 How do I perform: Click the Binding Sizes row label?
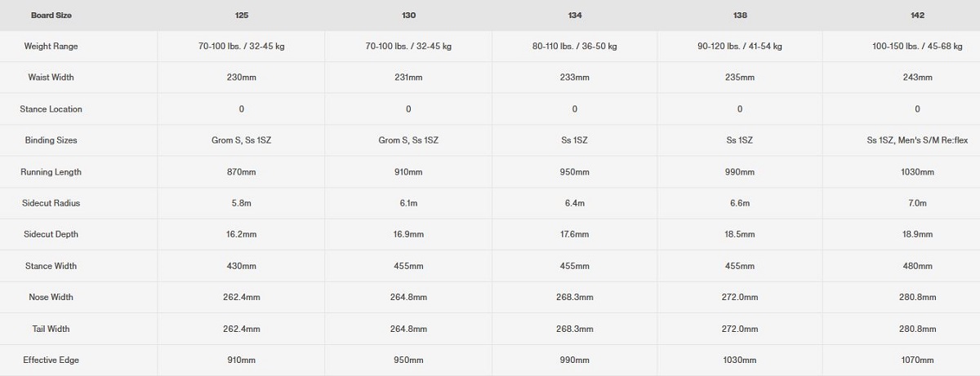click(x=51, y=140)
